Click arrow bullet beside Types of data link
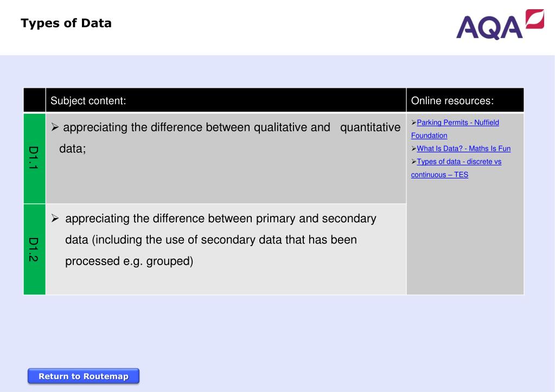555x392 pixels. [413, 162]
